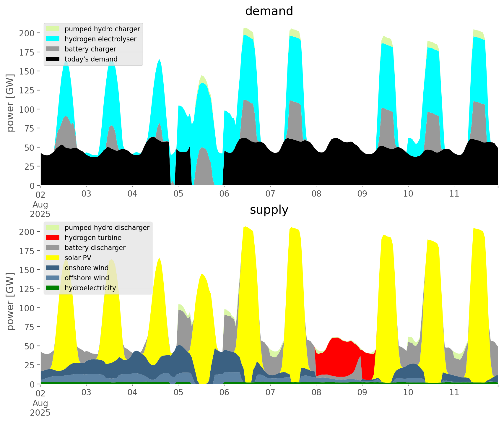Click the 'battery charger' legend label
504x423 pixels.
click(90, 49)
